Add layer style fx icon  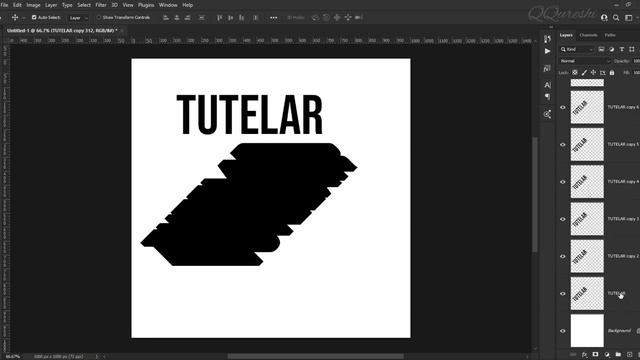pyautogui.click(x=584, y=355)
